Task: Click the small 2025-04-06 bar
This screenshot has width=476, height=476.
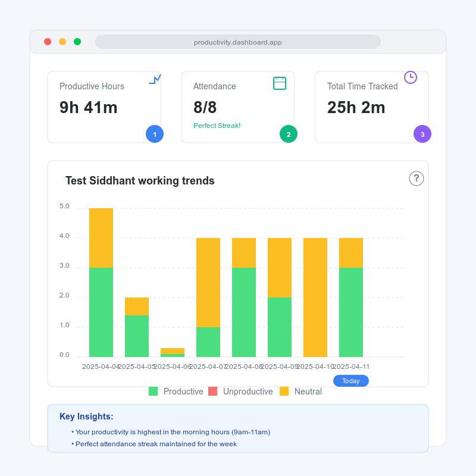Action: coord(173,352)
